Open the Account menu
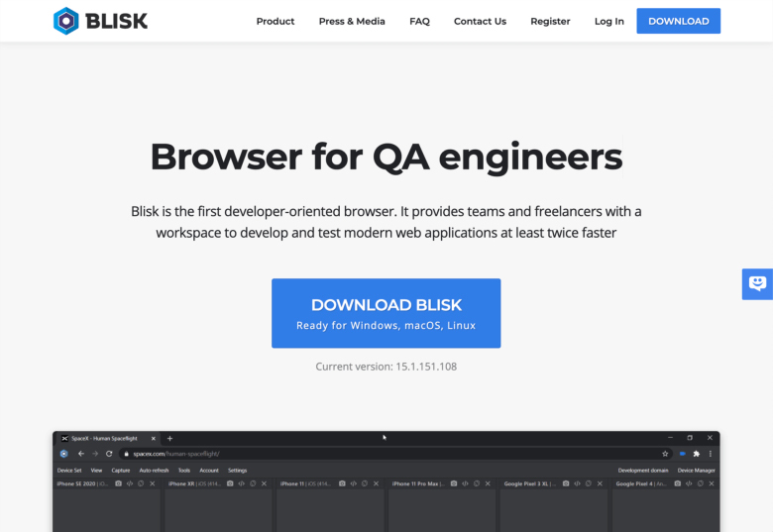773x532 pixels. pos(209,471)
